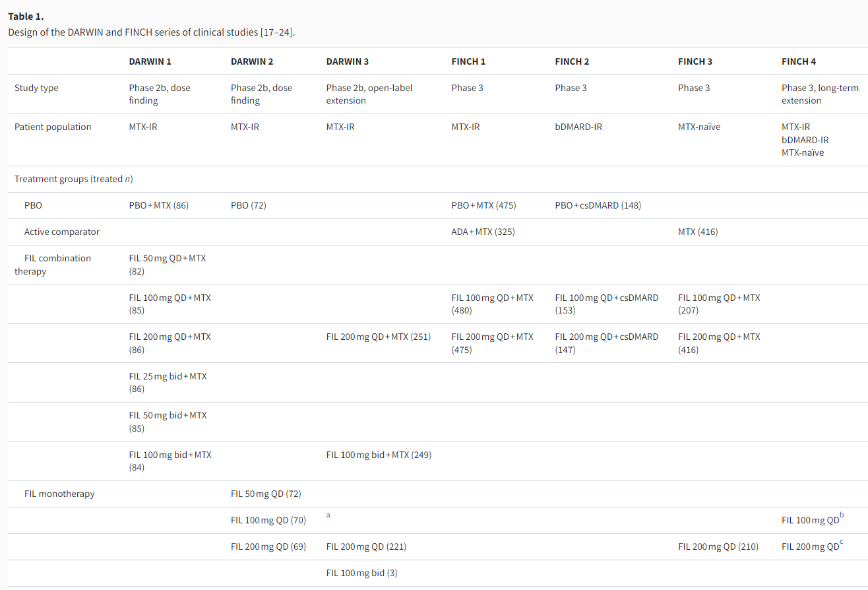Select the DARWIN 1 column header

(x=150, y=61)
